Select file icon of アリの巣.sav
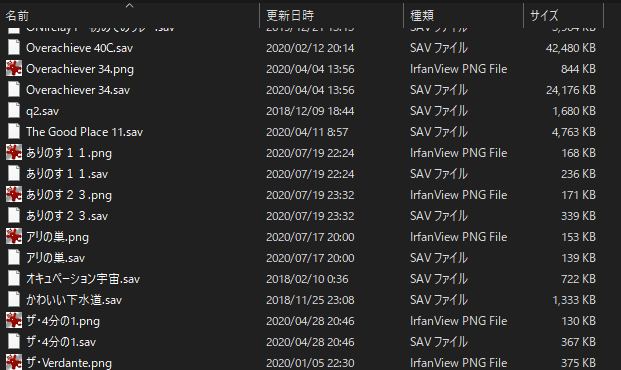 point(14,257)
